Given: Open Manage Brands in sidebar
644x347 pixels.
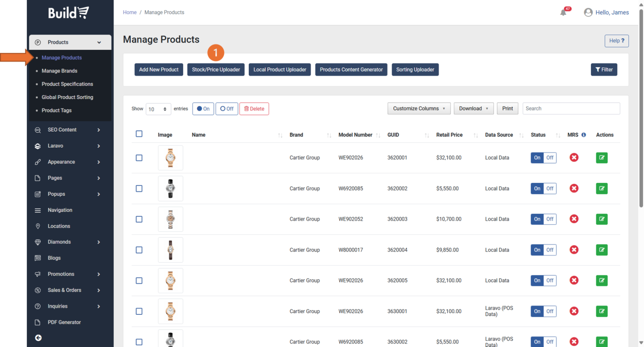Looking at the screenshot, I should tap(59, 71).
